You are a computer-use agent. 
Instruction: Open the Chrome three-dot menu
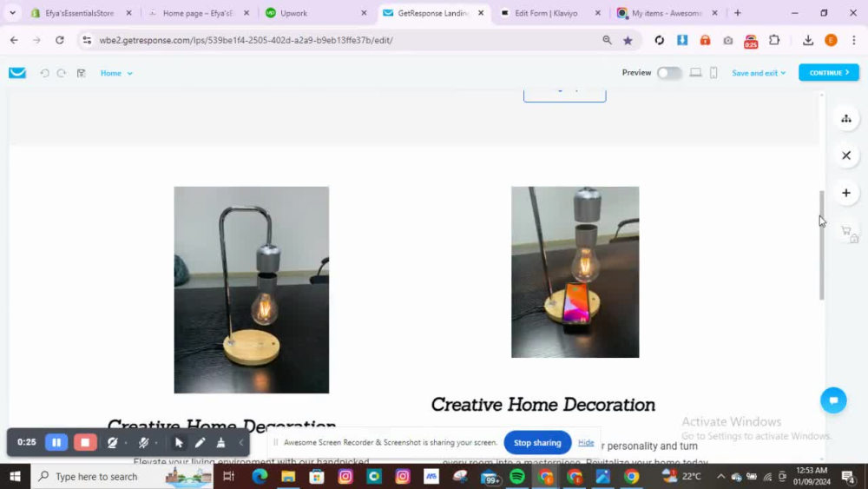853,40
